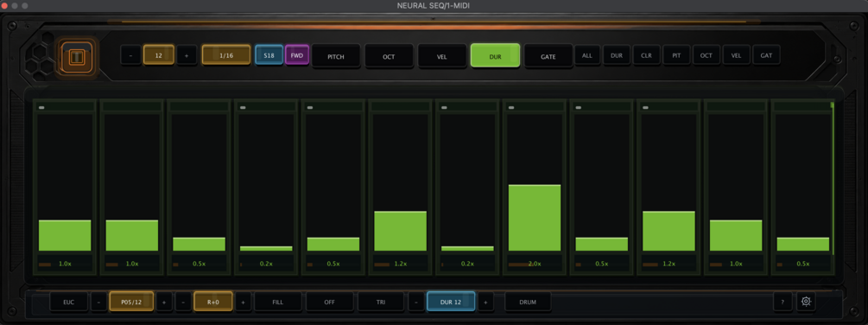The width and height of the screenshot is (868, 325).
Task: Click the minus next to R+0
Action: (184, 303)
